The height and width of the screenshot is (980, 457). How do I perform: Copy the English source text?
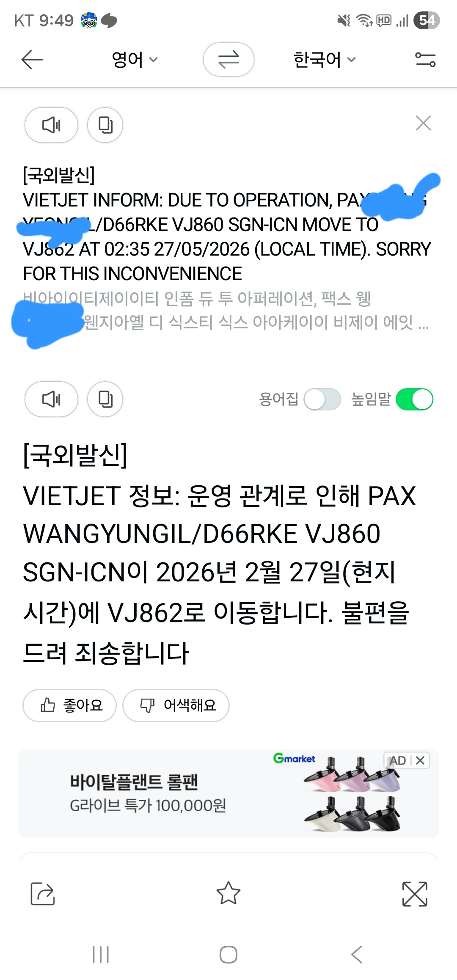(105, 125)
